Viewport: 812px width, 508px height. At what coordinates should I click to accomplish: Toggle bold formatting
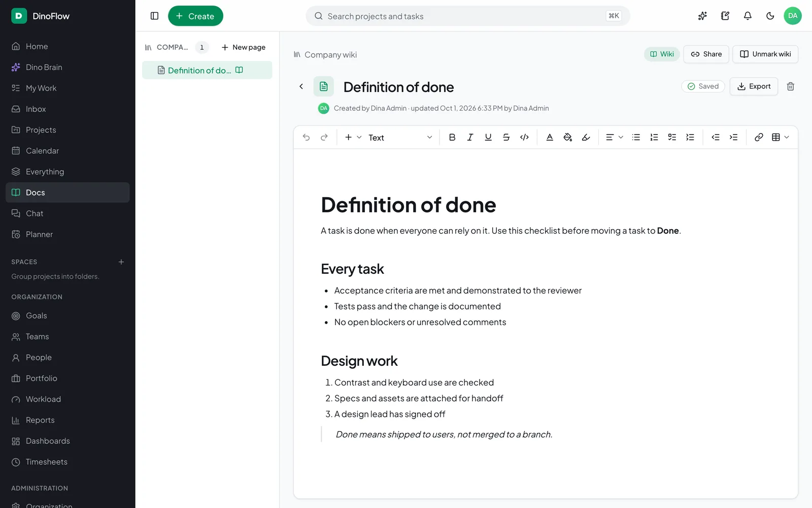pos(452,137)
